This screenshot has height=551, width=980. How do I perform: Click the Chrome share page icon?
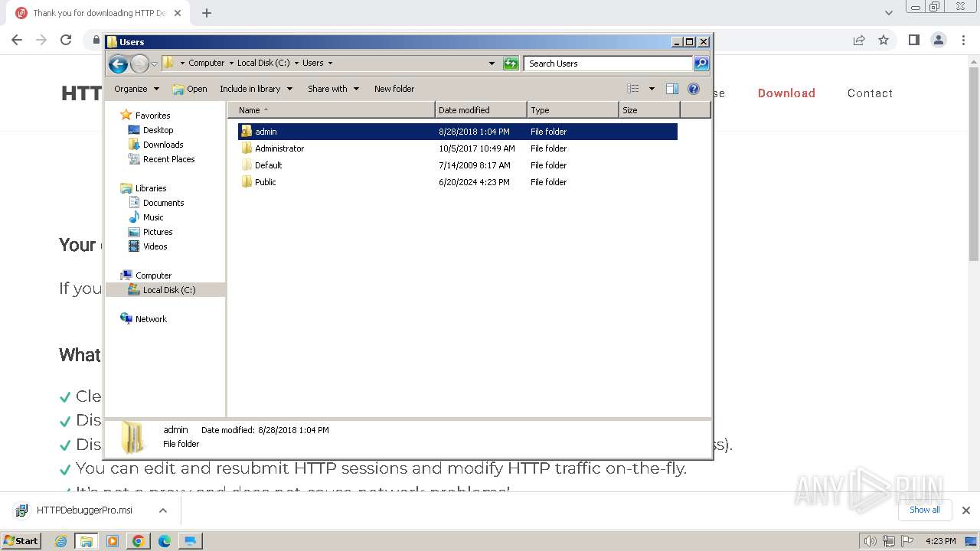coord(859,40)
